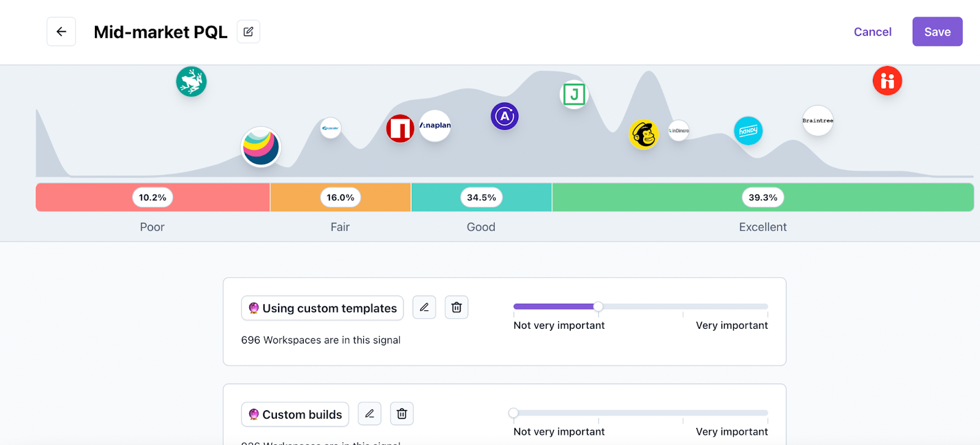Click the Mailchimp monkey logo
The image size is (980, 445).
point(644,134)
